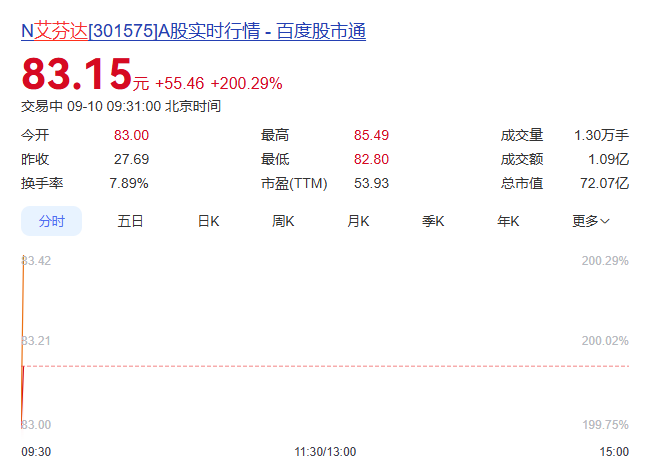The height and width of the screenshot is (467, 654).
Task: Click the 最高 value 85.49
Action: [371, 135]
